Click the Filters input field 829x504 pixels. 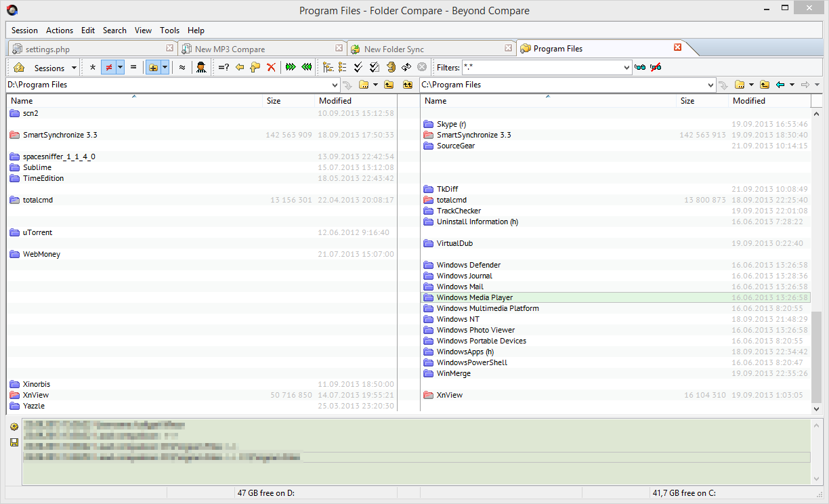pos(542,68)
